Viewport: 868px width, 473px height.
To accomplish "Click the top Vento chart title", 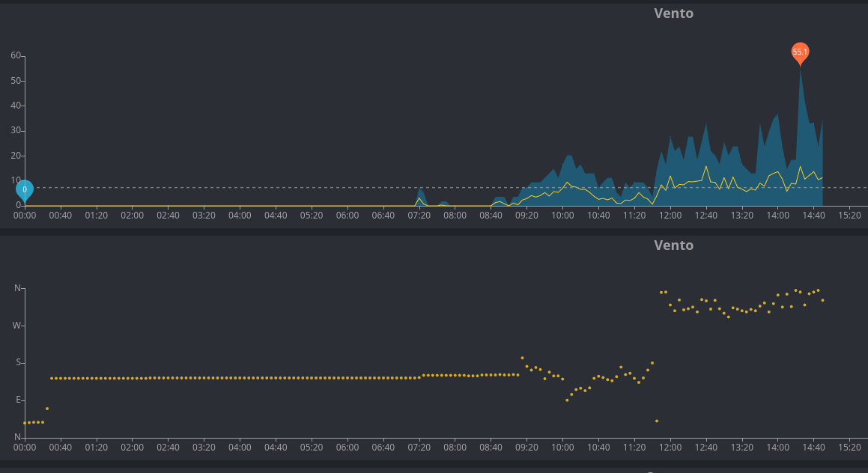I will point(674,13).
